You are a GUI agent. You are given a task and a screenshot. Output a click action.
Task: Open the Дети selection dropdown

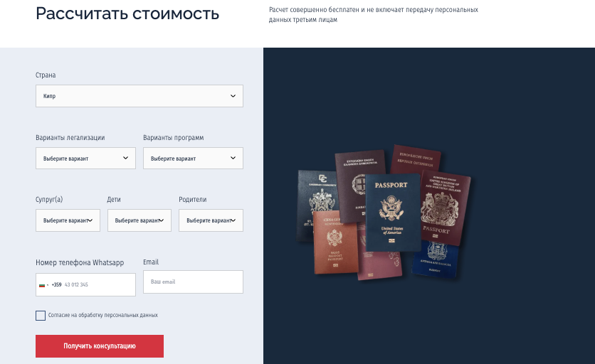click(x=139, y=220)
